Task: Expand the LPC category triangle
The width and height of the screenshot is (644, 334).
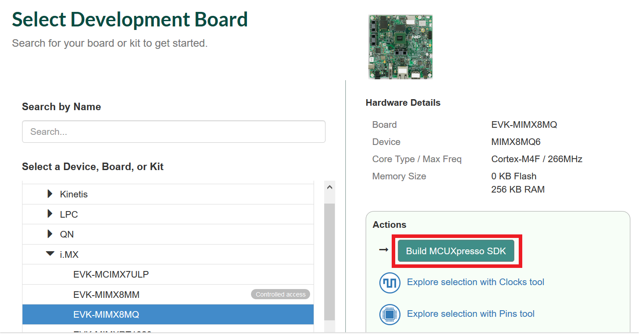Action: click(50, 214)
